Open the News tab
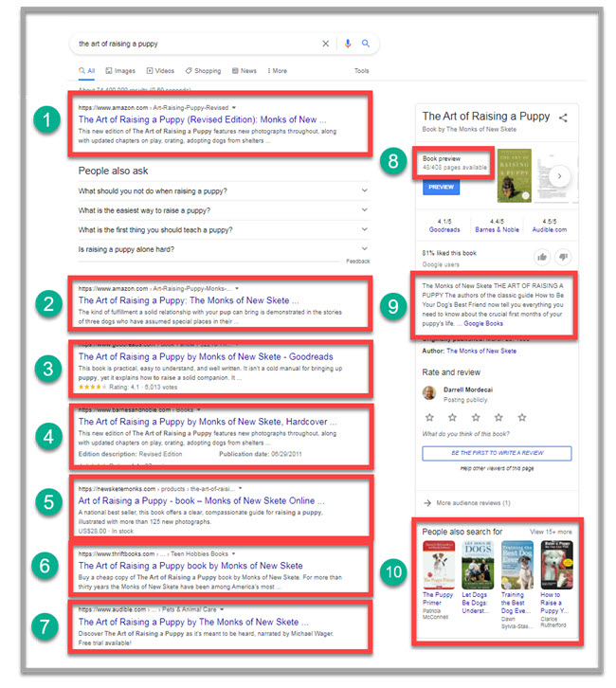The image size is (616, 688). click(245, 71)
